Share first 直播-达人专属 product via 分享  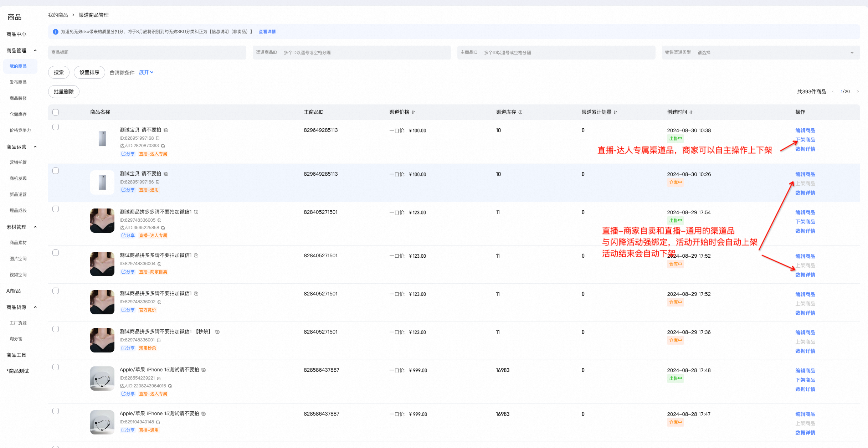pyautogui.click(x=128, y=154)
